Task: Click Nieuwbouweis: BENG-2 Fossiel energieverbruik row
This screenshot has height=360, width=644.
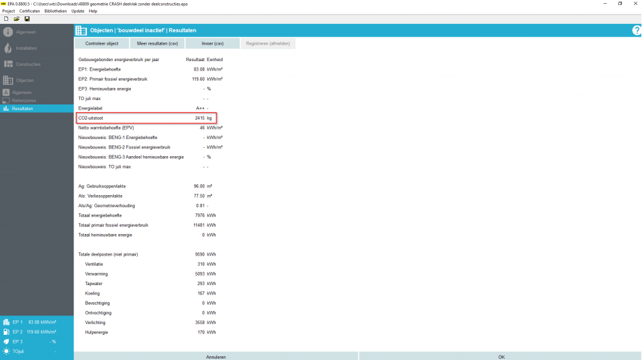Action: point(125,147)
